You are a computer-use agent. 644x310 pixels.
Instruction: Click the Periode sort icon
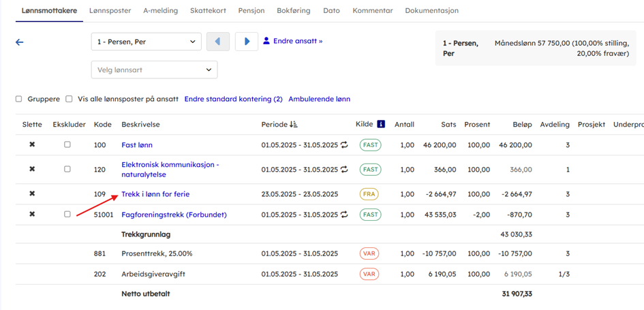coord(294,125)
